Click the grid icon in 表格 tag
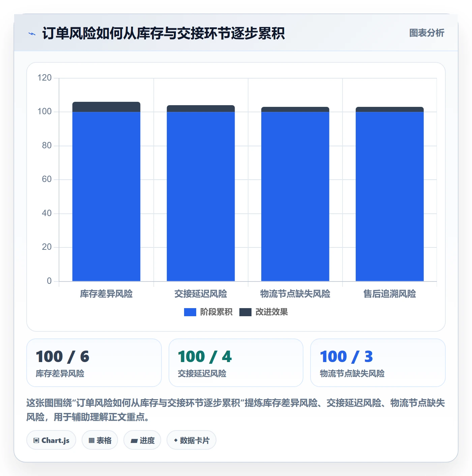This screenshot has height=476, width=472. (91, 440)
